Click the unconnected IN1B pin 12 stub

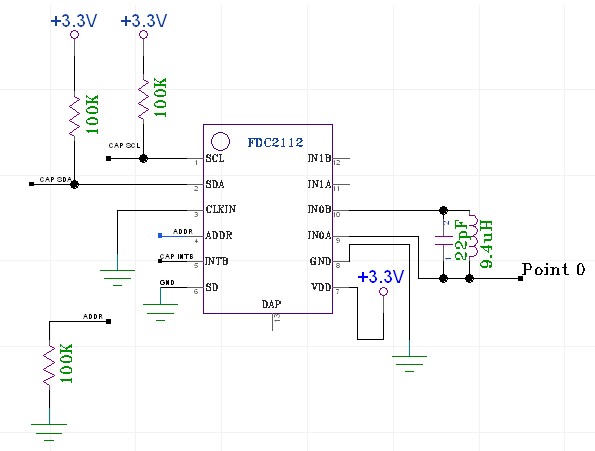click(x=341, y=159)
